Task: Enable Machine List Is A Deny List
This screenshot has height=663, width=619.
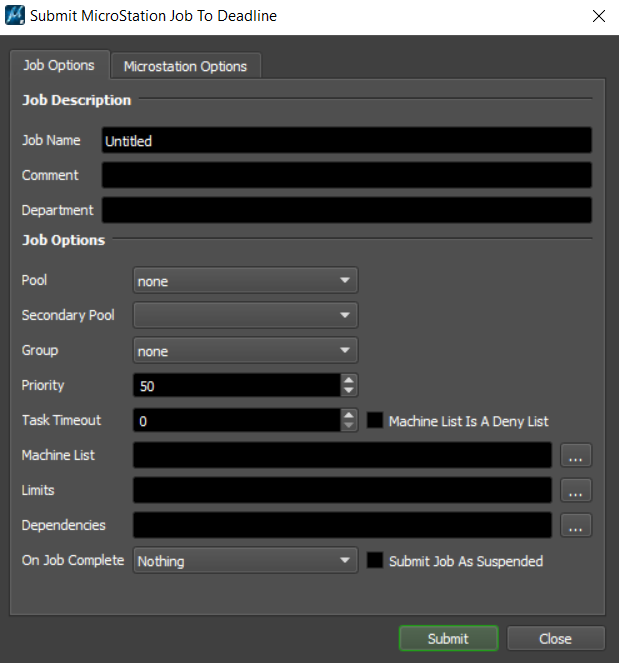Action: pos(375,420)
